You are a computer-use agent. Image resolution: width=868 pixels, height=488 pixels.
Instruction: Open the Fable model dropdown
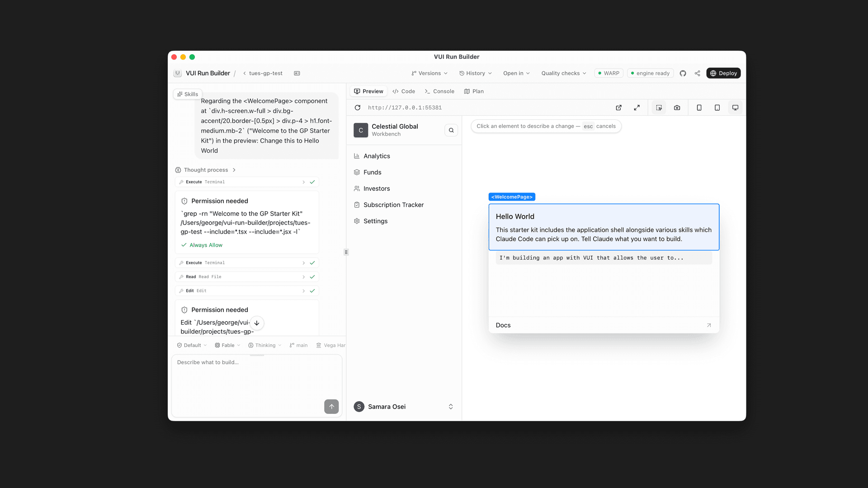227,345
